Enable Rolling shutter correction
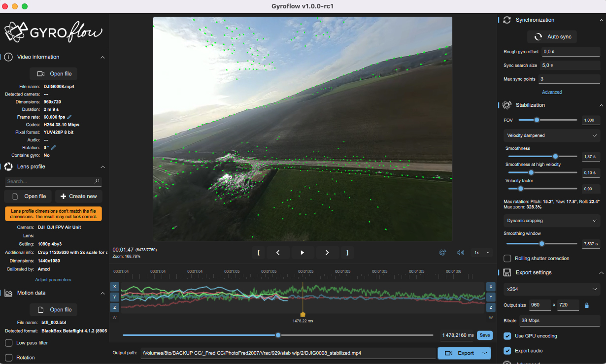 tap(507, 259)
